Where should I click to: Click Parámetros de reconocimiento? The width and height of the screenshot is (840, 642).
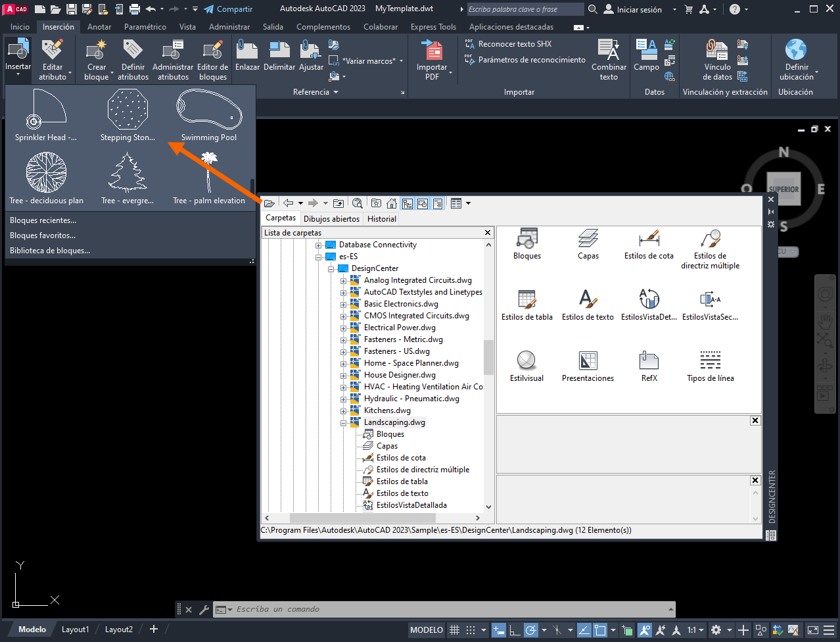[525, 60]
